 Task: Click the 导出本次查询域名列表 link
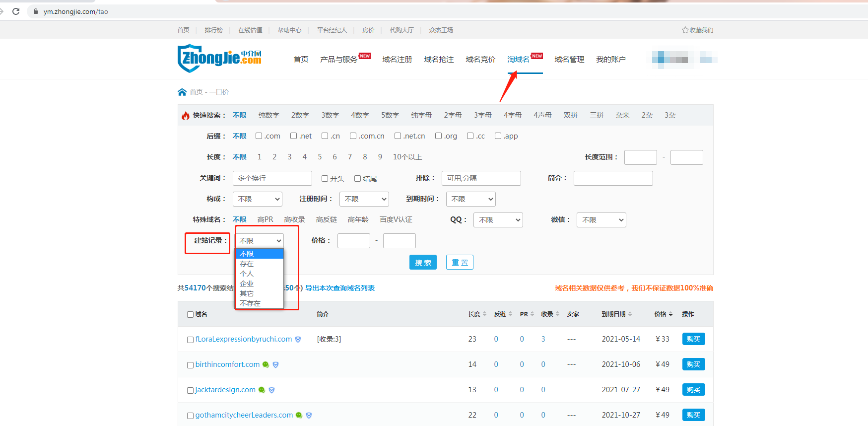(x=339, y=288)
